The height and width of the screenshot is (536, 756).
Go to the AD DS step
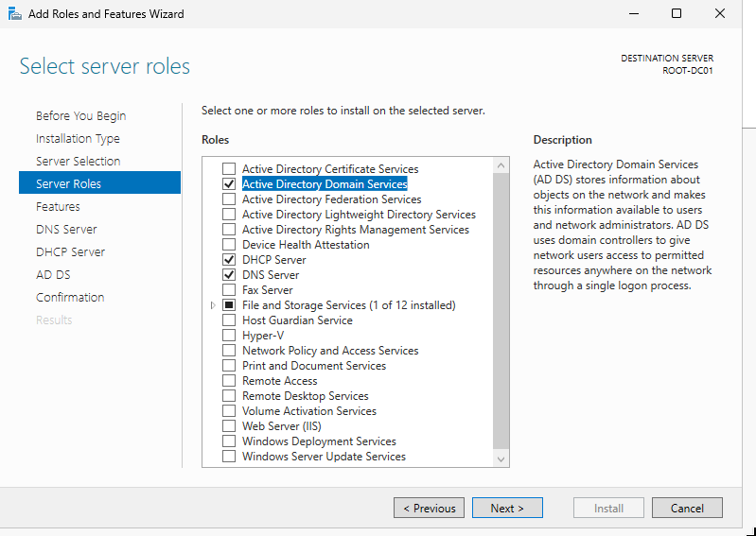tap(53, 274)
